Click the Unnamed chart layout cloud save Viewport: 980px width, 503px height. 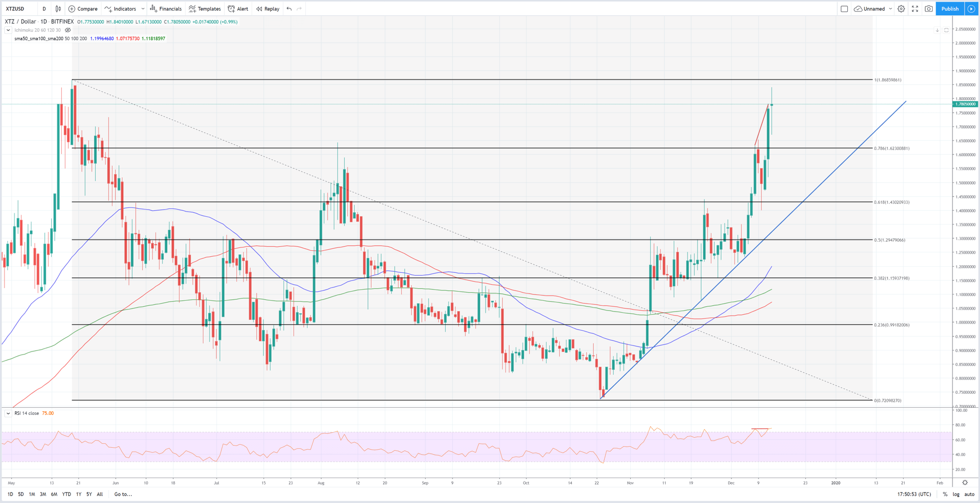pyautogui.click(x=870, y=8)
